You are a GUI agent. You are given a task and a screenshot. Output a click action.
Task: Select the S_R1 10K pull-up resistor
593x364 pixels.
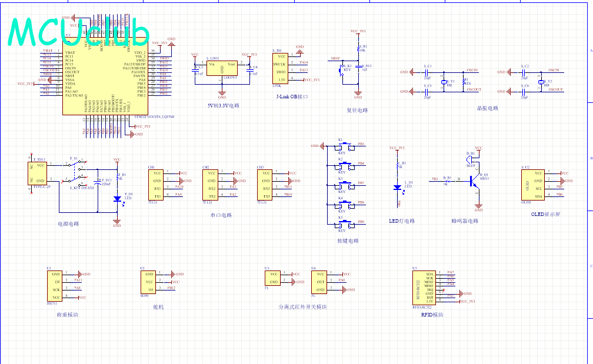358,49
